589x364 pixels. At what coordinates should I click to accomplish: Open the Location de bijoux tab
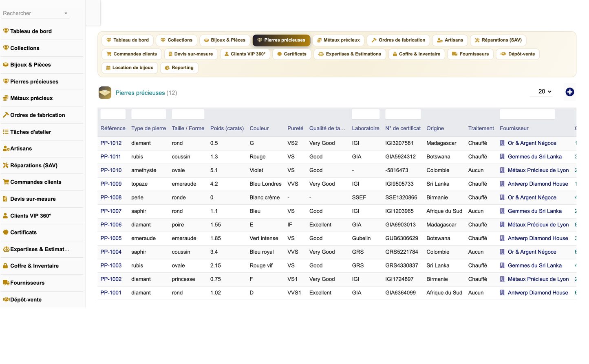[x=130, y=68]
